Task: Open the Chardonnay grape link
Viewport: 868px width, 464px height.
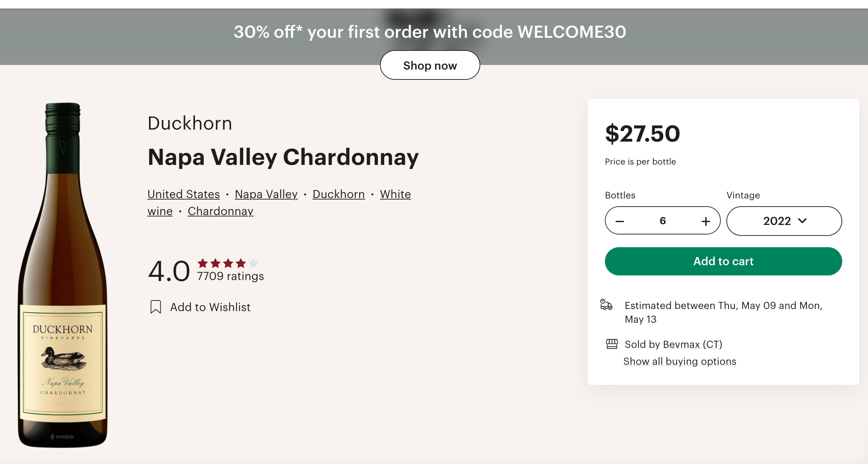Action: point(220,211)
